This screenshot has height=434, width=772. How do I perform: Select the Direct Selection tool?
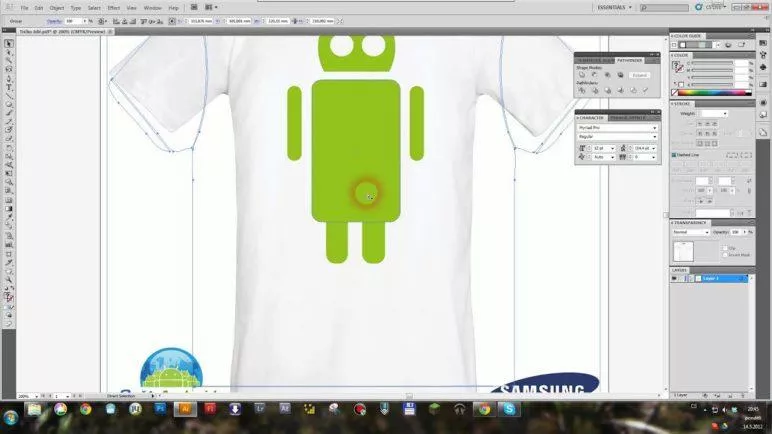pos(8,52)
